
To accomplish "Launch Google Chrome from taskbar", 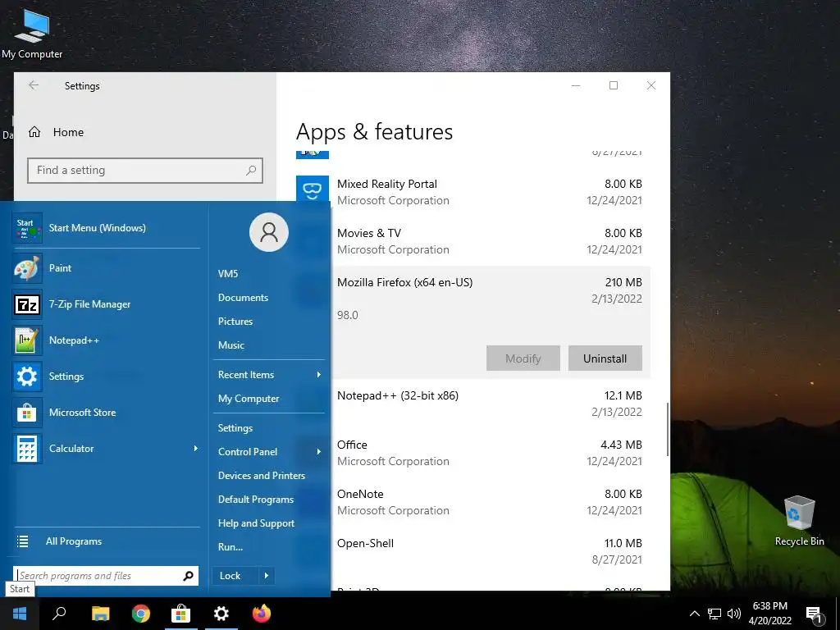I will 140,614.
